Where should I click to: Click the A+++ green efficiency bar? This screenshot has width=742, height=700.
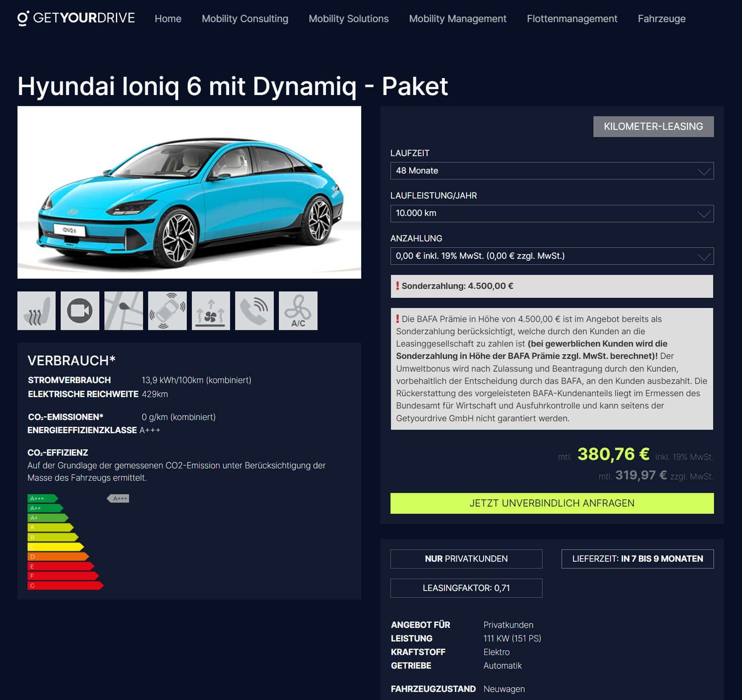pos(42,498)
